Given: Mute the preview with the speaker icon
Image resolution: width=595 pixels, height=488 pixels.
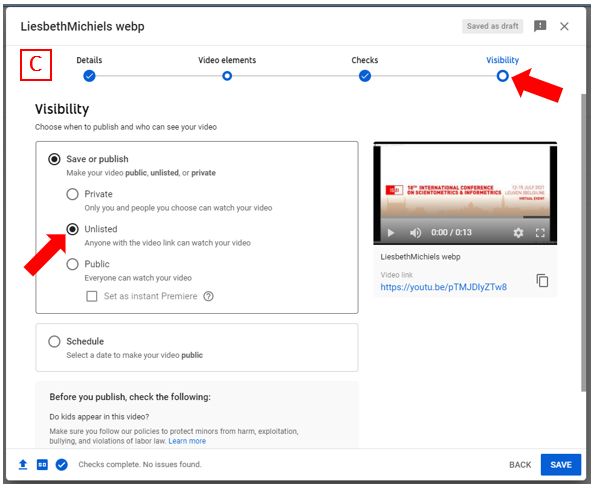Looking at the screenshot, I should click(x=416, y=233).
